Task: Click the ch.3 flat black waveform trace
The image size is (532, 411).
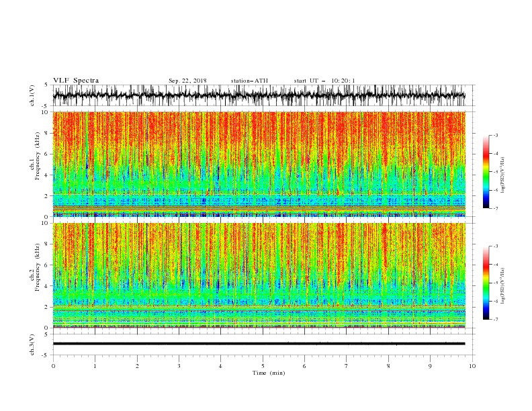Action: tap(259, 344)
